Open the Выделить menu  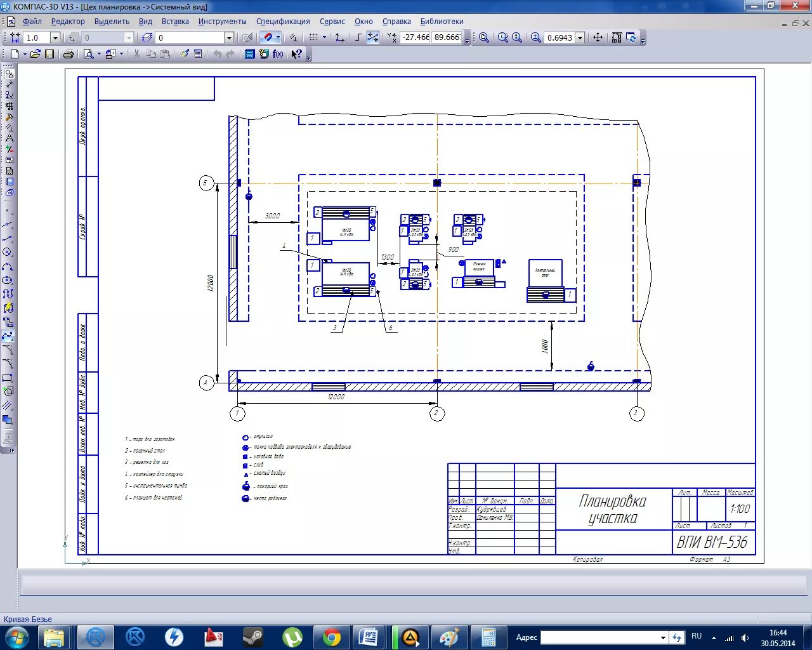(112, 21)
